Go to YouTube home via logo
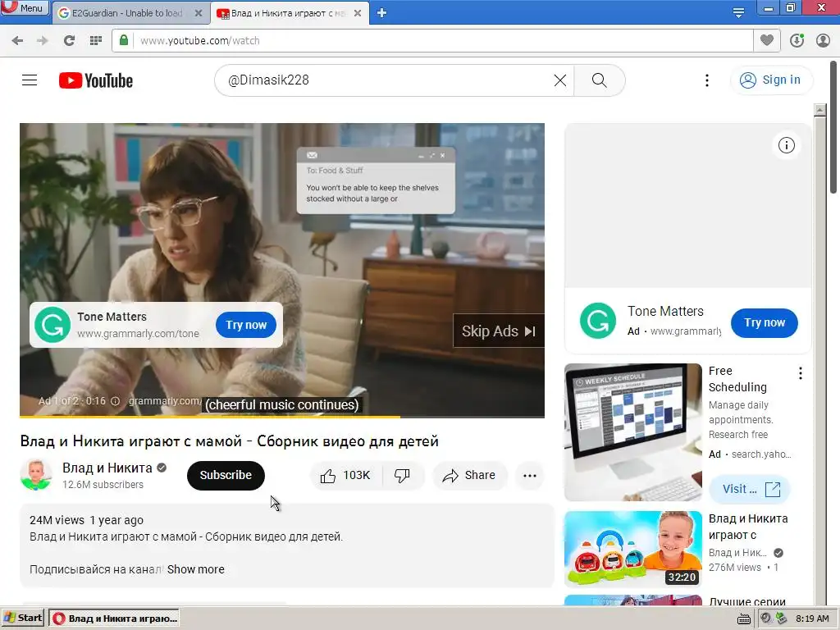The height and width of the screenshot is (630, 840). pos(96,80)
